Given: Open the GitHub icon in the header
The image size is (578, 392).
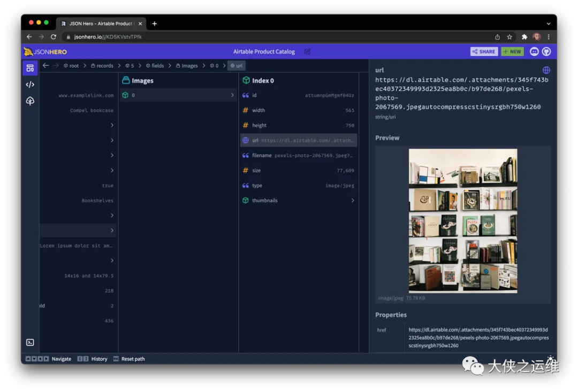Looking at the screenshot, I should click(x=546, y=51).
